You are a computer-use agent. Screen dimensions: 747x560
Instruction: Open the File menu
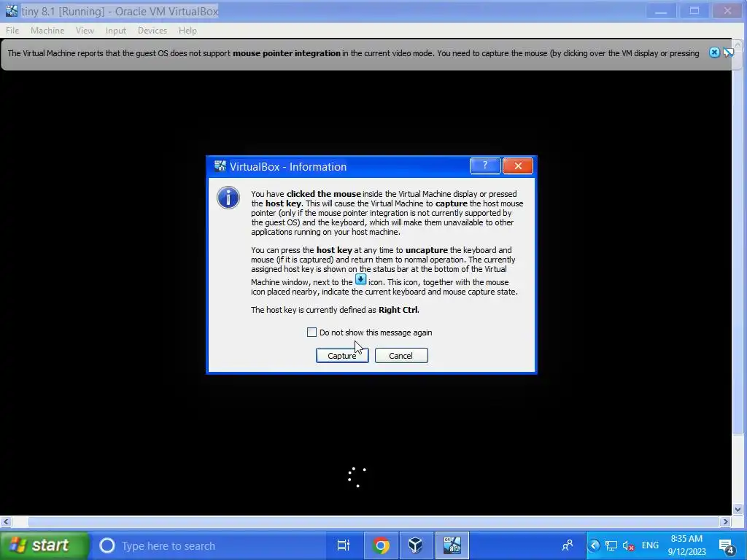point(12,31)
